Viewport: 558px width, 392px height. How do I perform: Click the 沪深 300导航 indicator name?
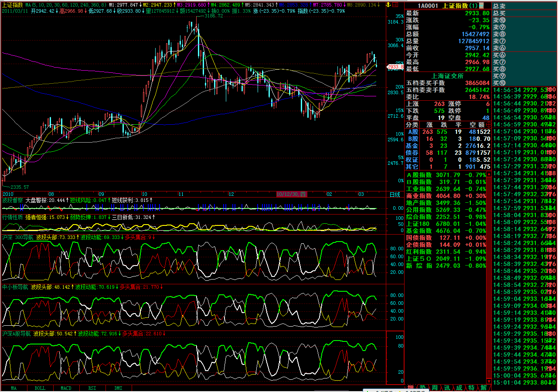(18, 237)
